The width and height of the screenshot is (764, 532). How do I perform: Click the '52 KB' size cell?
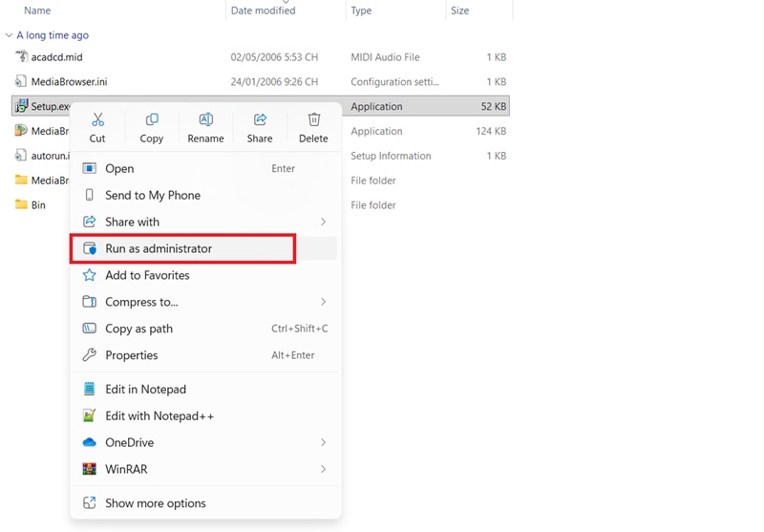(x=494, y=106)
